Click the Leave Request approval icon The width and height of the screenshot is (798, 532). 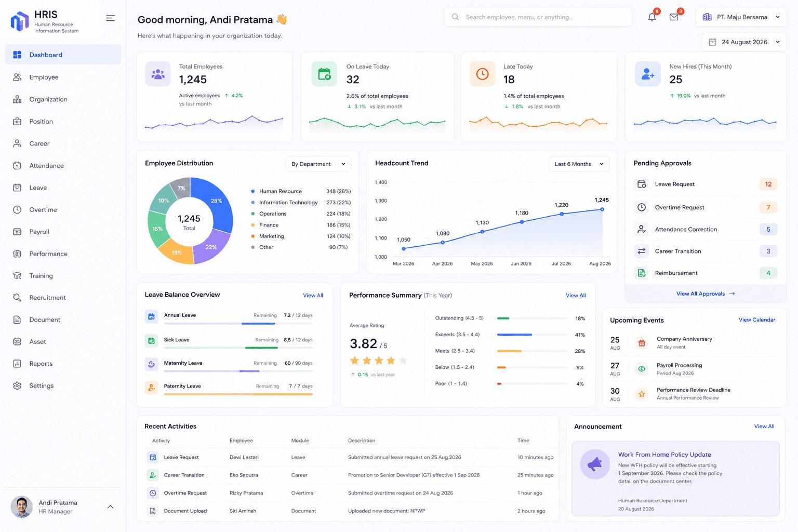click(642, 184)
